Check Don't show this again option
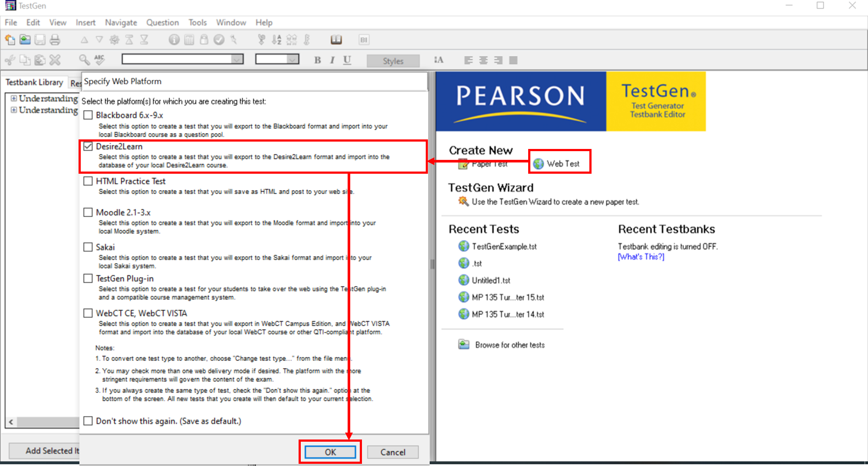The width and height of the screenshot is (868, 466). pyautogui.click(x=88, y=420)
